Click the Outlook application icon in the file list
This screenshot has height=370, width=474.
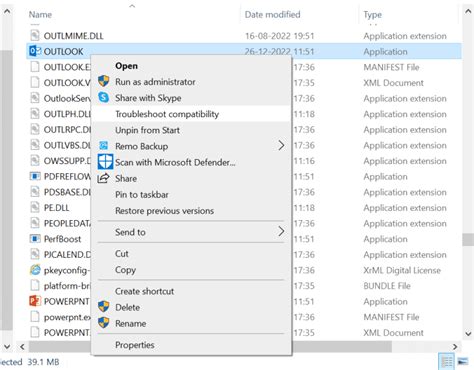35,51
